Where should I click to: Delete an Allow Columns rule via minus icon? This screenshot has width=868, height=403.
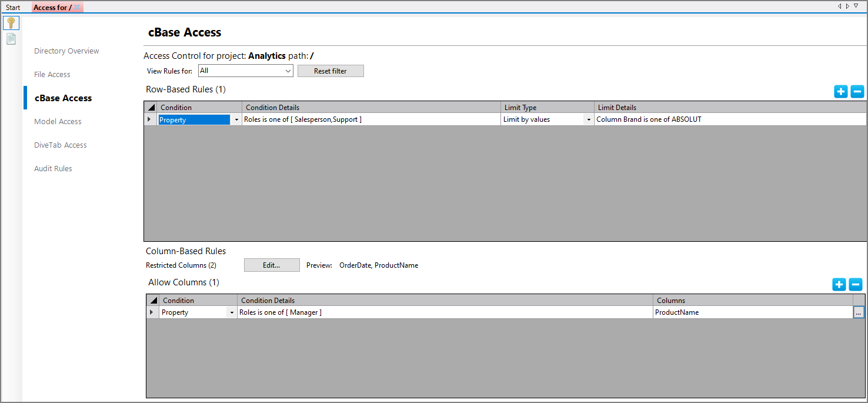pyautogui.click(x=856, y=284)
